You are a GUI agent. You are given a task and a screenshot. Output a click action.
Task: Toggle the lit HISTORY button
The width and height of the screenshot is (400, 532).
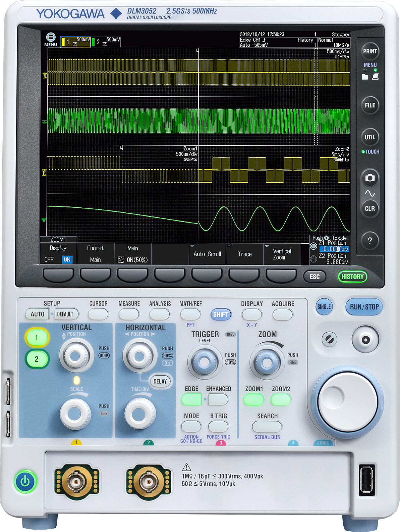352,277
